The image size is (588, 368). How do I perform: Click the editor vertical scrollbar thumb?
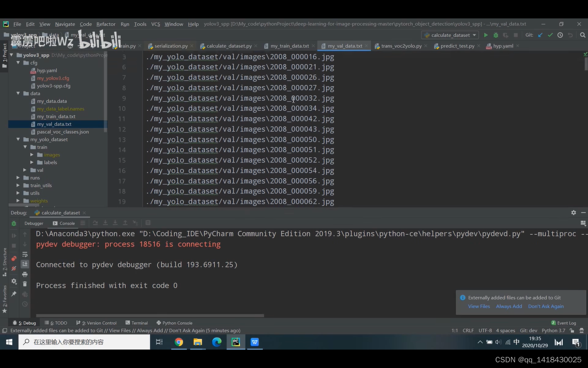(586, 64)
